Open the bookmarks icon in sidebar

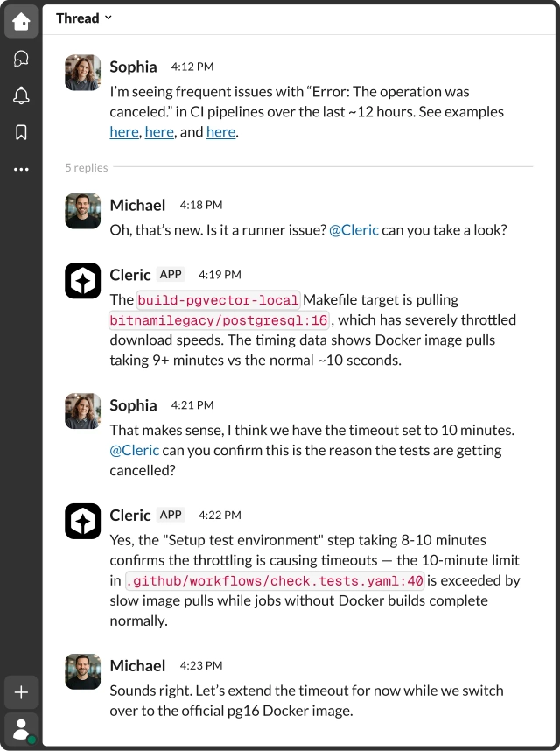21,132
